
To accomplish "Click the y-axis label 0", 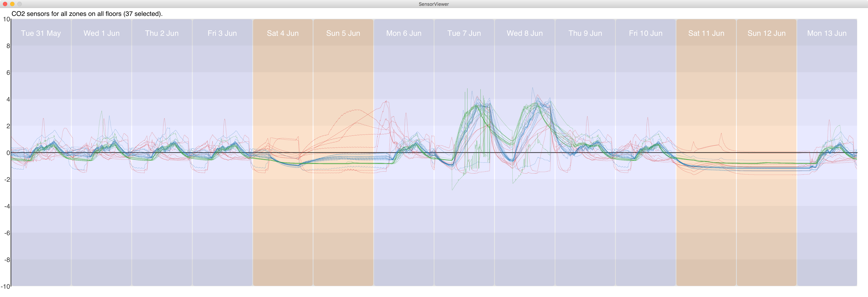I will coord(8,153).
